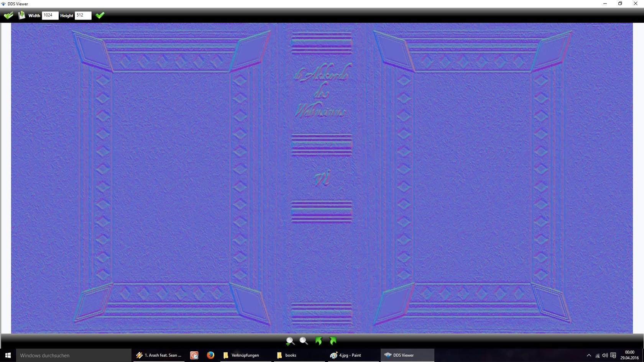Switch to the Arash feat. Sean taskbar item
The width and height of the screenshot is (644, 362).
click(159, 355)
